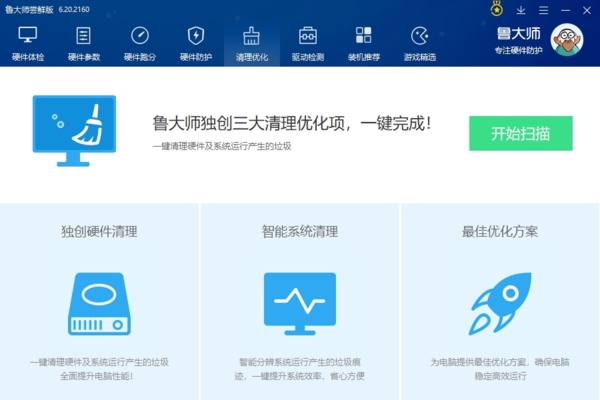Switch to the 驱动检测 tab label

click(308, 57)
